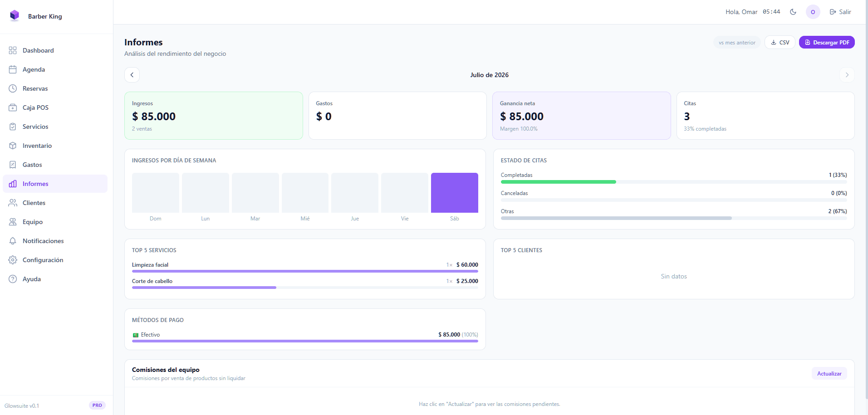Click the Julio de 2026 label
This screenshot has height=415, width=868.
pos(489,75)
